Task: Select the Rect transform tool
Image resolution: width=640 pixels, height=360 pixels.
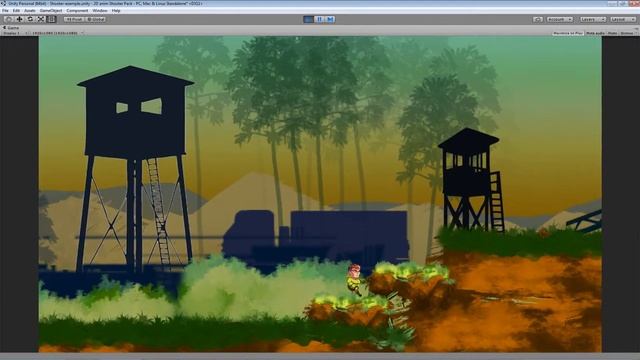Action: click(x=51, y=19)
